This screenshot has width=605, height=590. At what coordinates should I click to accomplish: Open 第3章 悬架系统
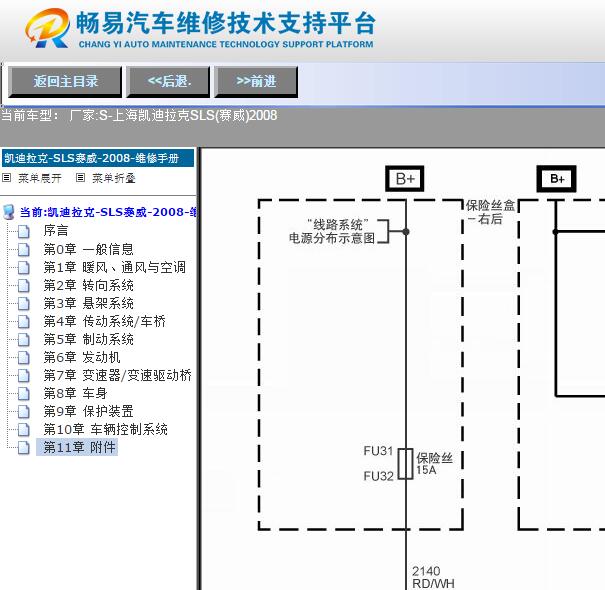[x=88, y=303]
